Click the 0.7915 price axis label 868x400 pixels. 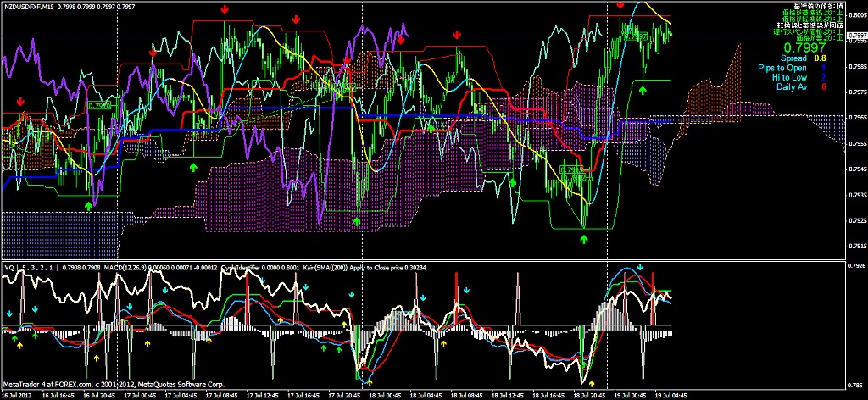(856, 247)
